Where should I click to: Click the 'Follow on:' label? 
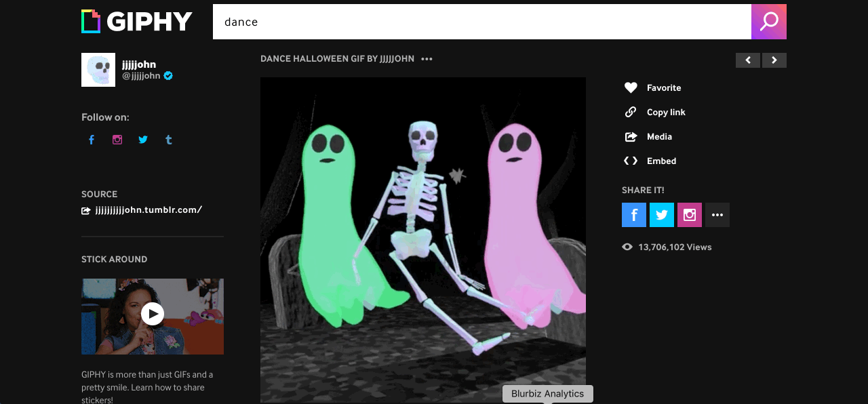(105, 117)
